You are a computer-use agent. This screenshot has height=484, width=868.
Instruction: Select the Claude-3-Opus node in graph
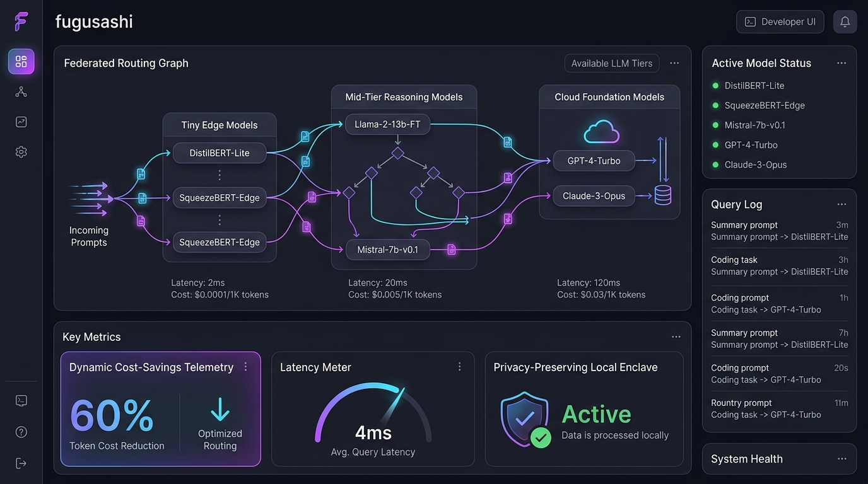[594, 196]
